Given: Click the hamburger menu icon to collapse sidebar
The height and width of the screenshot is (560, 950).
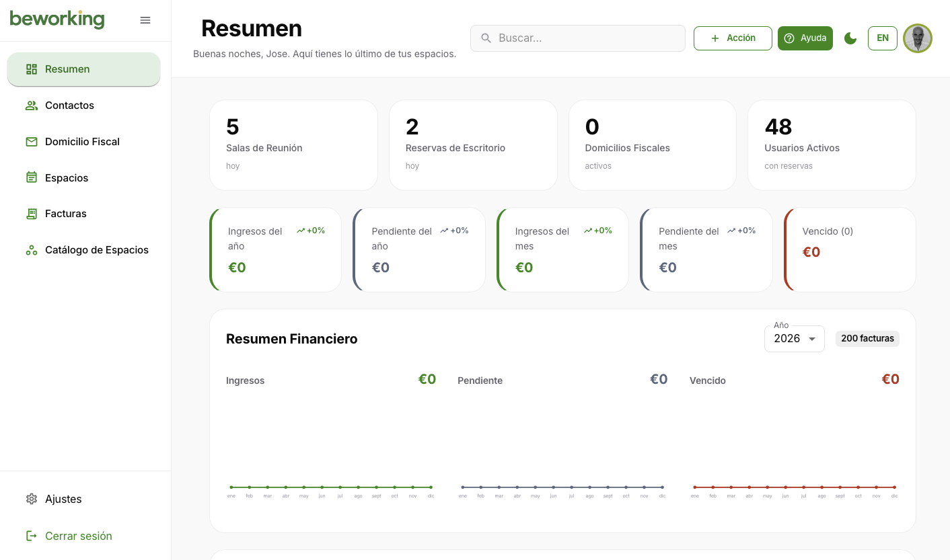Looking at the screenshot, I should coord(145,20).
